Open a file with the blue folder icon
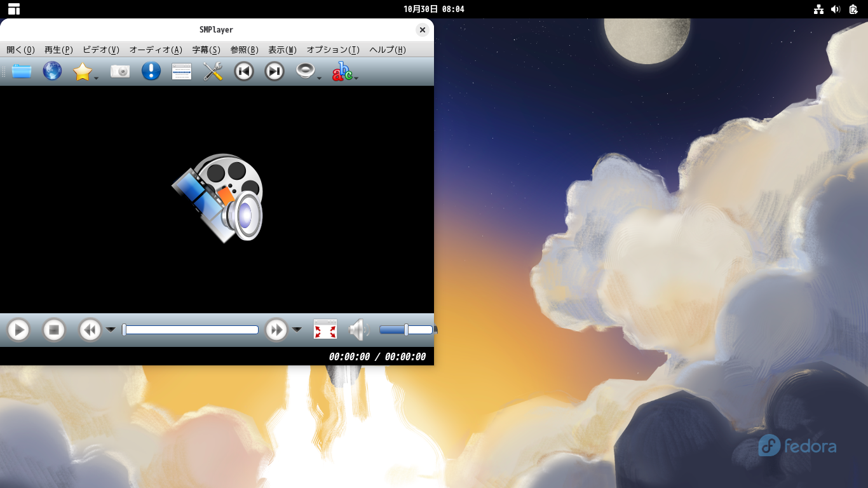 point(22,71)
